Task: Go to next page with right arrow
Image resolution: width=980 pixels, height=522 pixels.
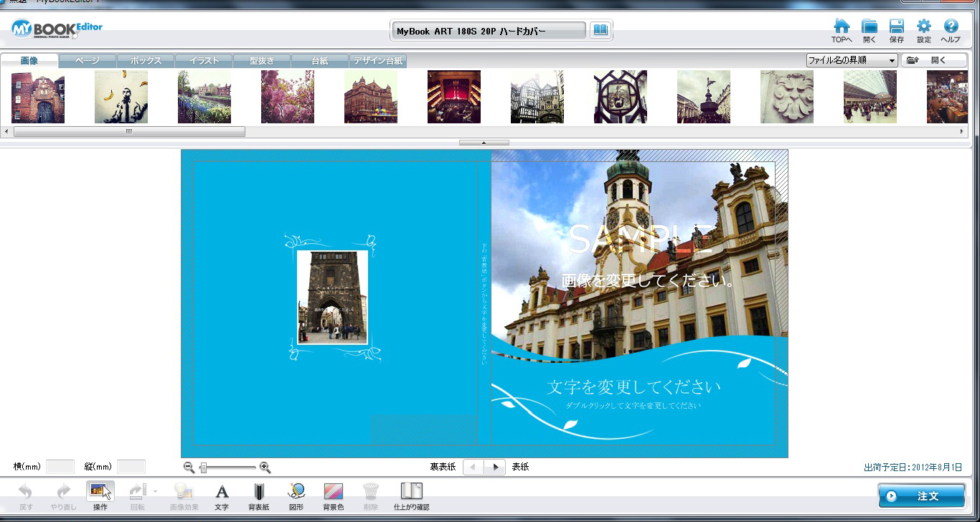Action: 494,468
